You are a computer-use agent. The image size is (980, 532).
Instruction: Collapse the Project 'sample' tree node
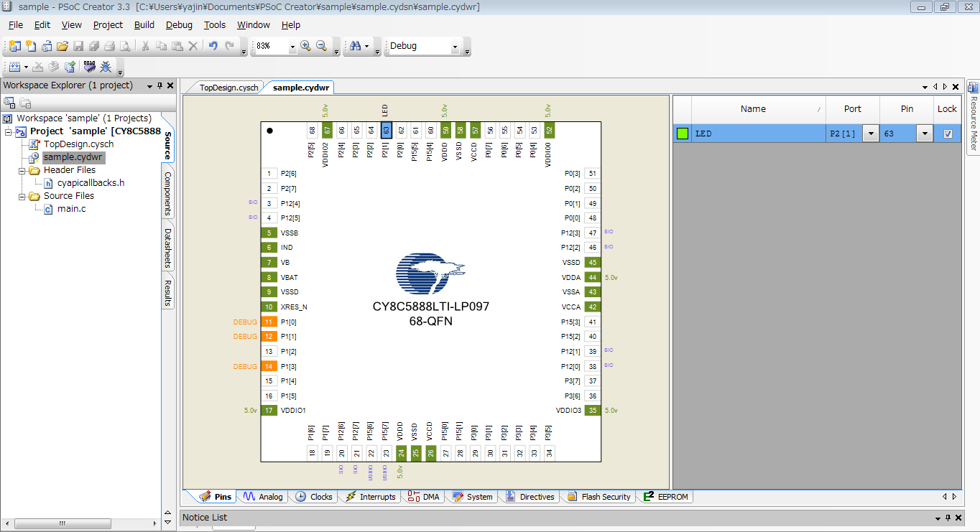[8, 131]
